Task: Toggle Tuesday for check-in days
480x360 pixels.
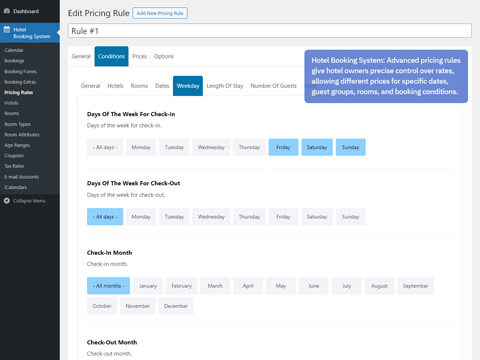Action: tap(174, 147)
